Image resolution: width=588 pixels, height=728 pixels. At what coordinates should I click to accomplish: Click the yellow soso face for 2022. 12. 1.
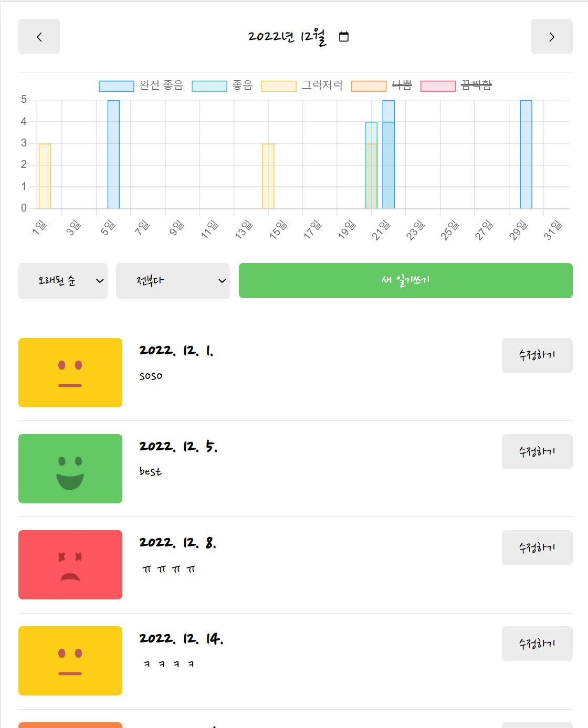click(x=70, y=373)
